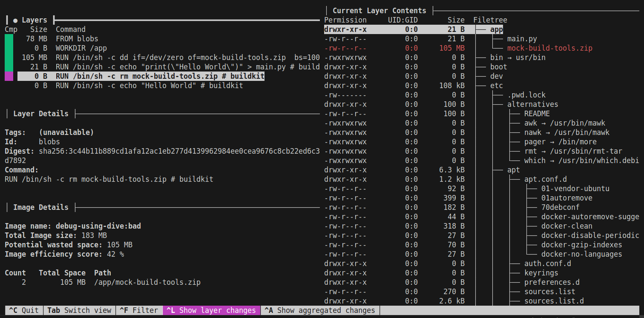Click the Image efficiency score 42 %

point(64,254)
